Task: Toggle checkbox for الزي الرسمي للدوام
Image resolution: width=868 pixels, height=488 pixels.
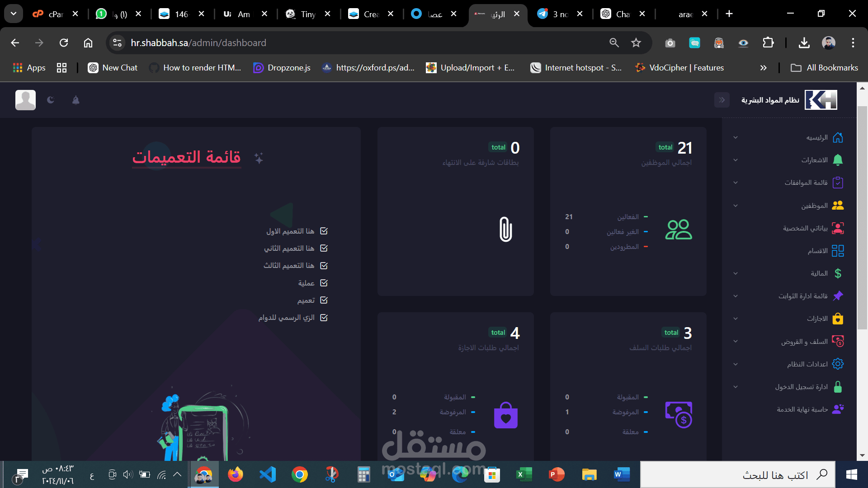Action: point(324,318)
